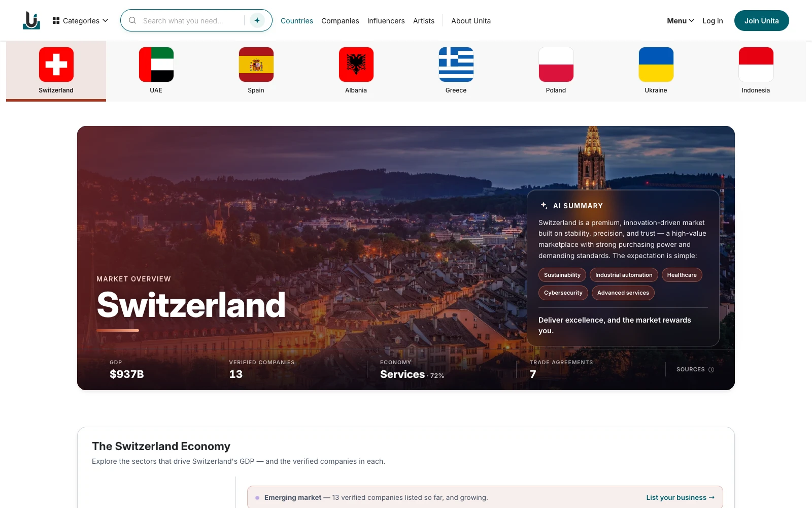This screenshot has width=812, height=508.
Task: Expand the Menu dropdown
Action: tap(681, 21)
